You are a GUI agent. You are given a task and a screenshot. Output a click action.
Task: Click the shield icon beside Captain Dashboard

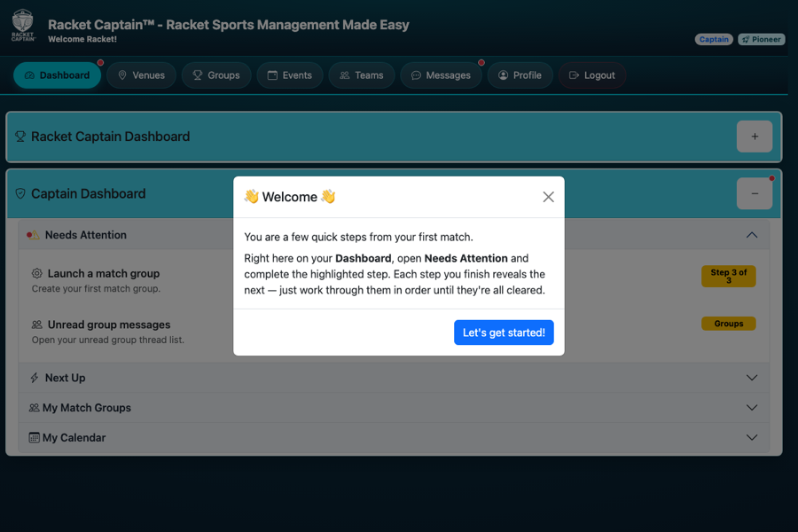pos(20,193)
